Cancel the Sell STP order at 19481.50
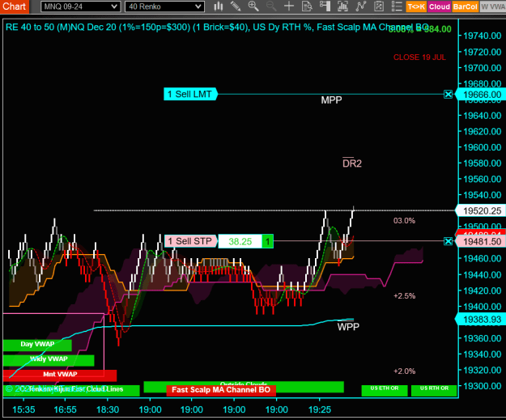Screen dimensions: 506x420 [448, 241]
